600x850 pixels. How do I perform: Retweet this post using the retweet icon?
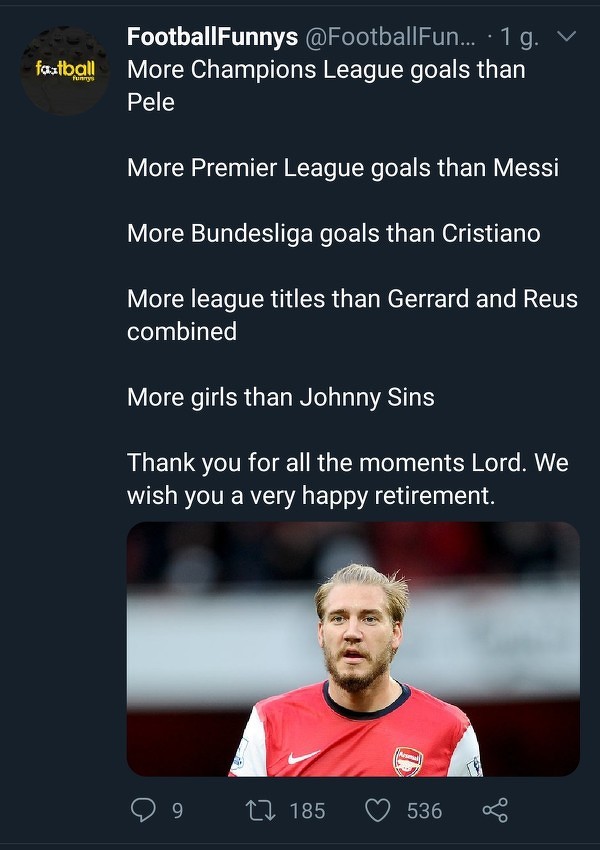click(259, 810)
